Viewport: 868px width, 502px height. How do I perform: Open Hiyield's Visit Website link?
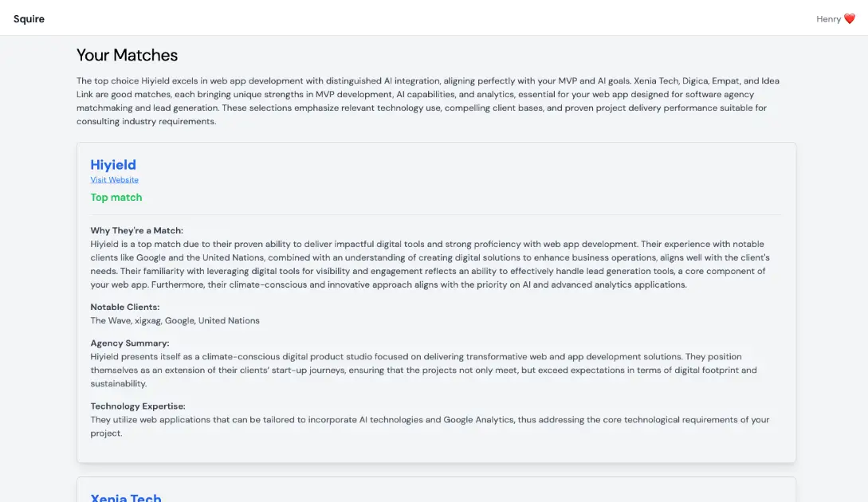(x=114, y=180)
